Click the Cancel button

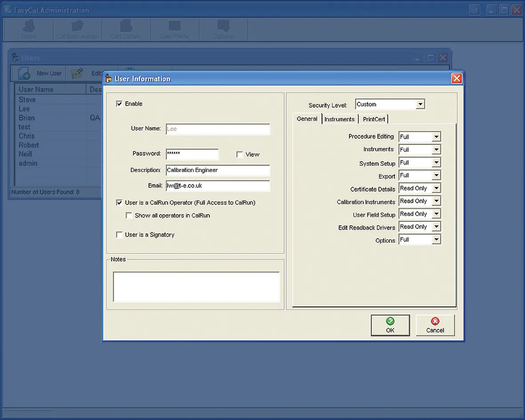pos(435,325)
